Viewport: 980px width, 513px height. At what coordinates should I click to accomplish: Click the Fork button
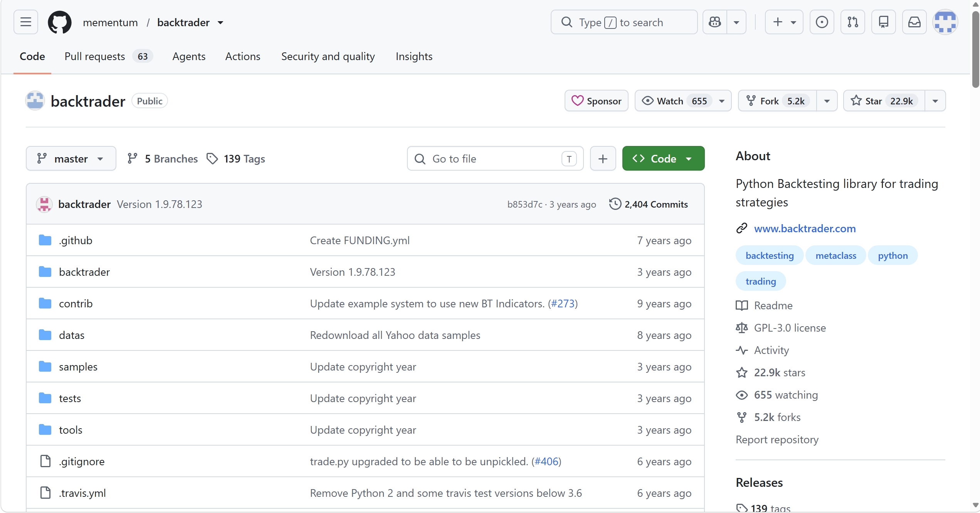pos(777,101)
